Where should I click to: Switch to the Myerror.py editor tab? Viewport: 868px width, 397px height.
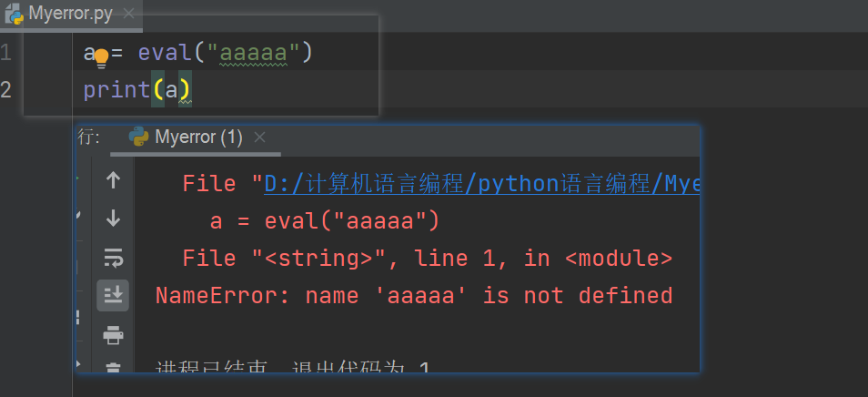point(66,15)
